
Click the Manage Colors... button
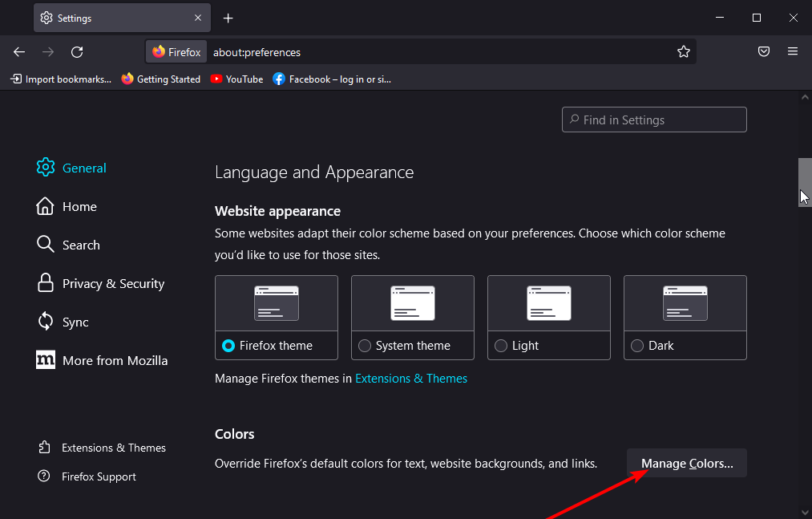coord(687,463)
